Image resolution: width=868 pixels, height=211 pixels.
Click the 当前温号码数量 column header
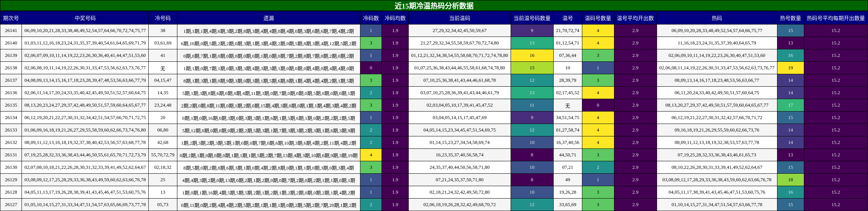tap(532, 18)
